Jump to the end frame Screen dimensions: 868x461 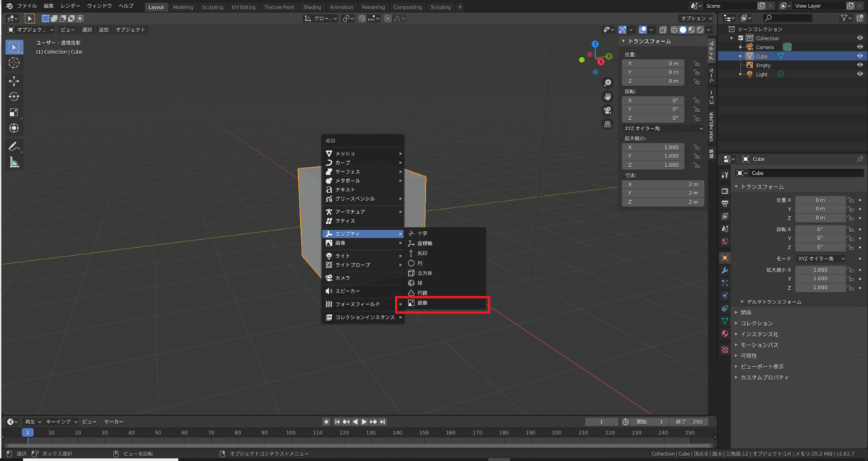point(383,421)
